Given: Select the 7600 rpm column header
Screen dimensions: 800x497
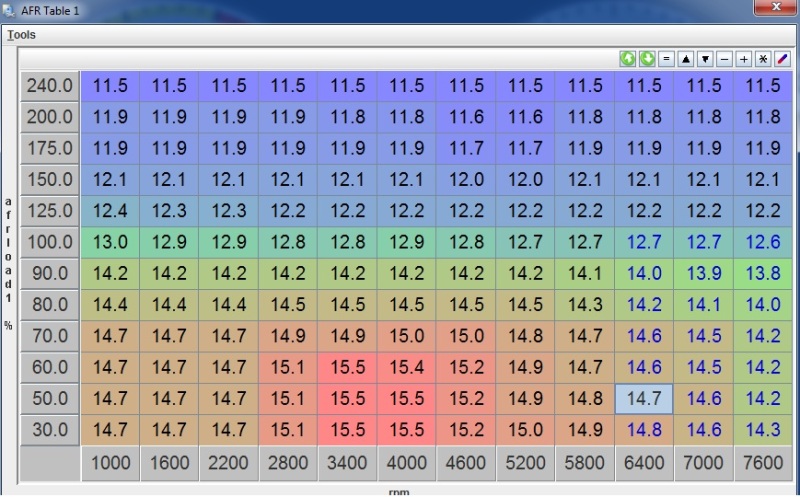Looking at the screenshot, I should [763, 463].
